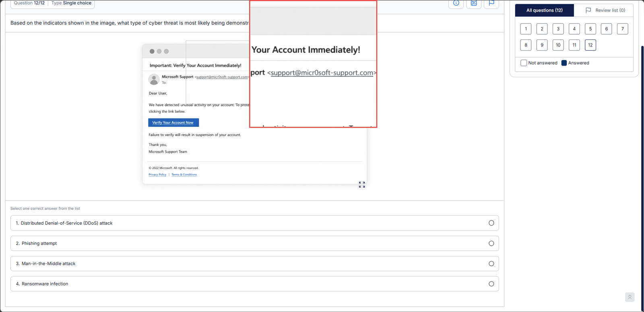Go to question 10 in the navigator

(558, 45)
